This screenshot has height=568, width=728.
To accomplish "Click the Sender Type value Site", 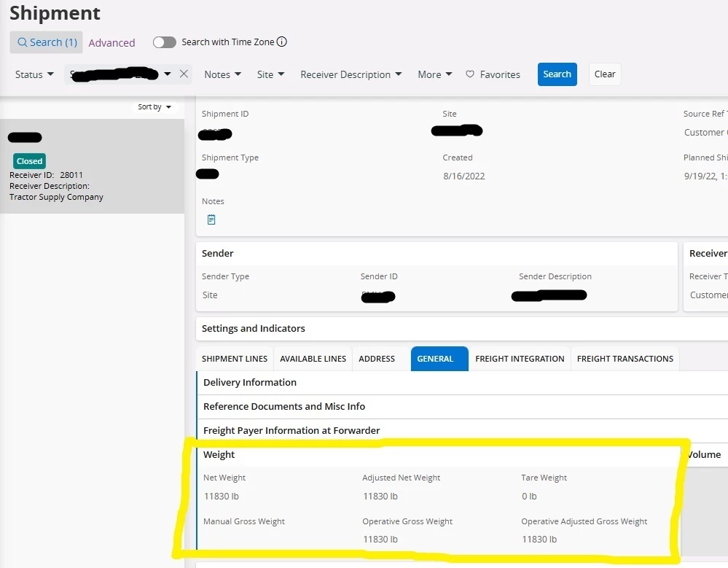I will point(210,295).
